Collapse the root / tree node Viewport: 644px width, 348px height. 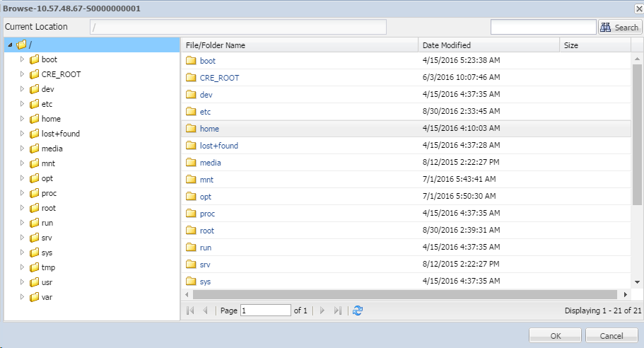pos(11,45)
